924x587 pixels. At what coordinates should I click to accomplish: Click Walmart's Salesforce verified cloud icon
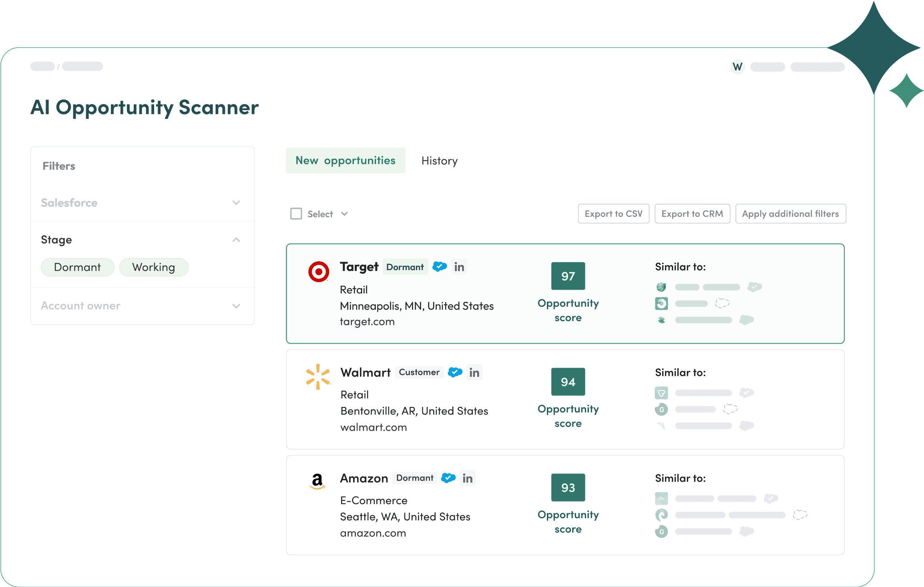coord(455,372)
